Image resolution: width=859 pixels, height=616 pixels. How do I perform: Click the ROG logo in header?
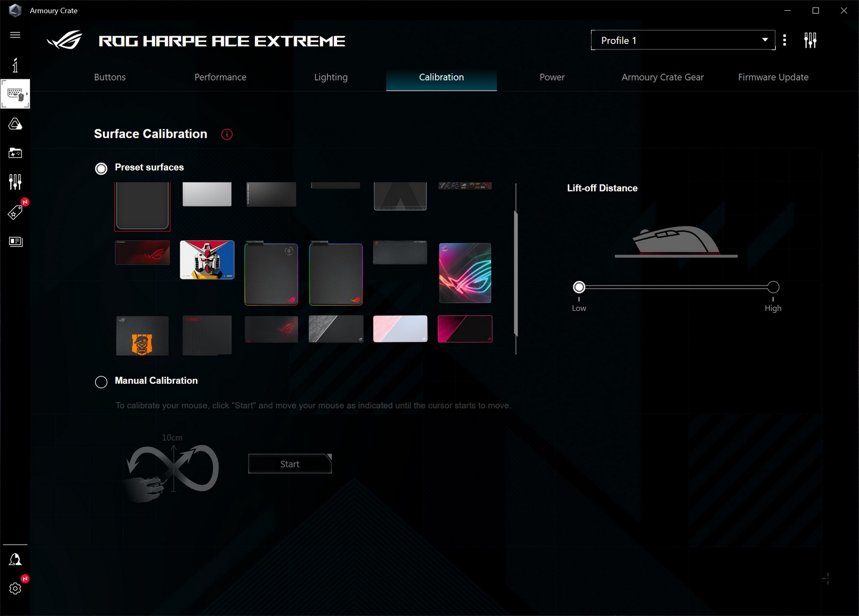click(x=64, y=40)
